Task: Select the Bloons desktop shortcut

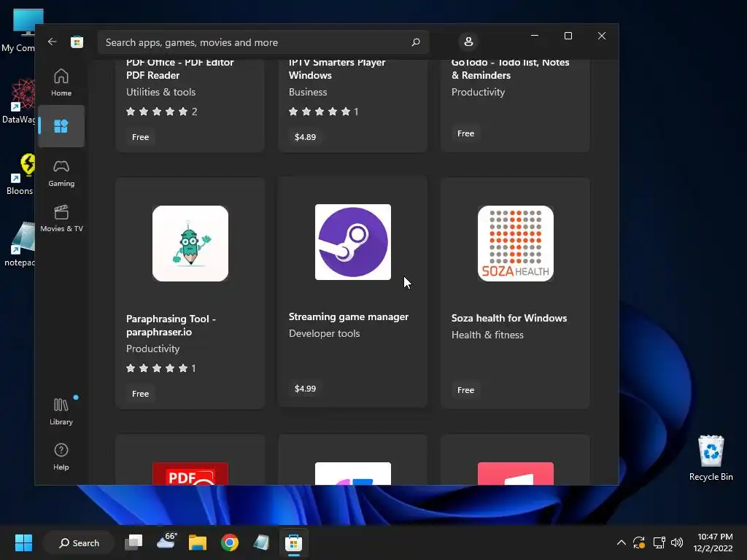Action: (x=20, y=174)
